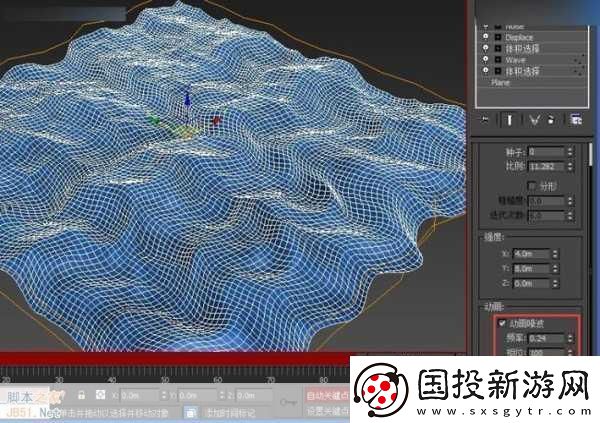Click the 设置关键点 (Set Key) button
This screenshot has height=423, width=600.
pos(328,412)
